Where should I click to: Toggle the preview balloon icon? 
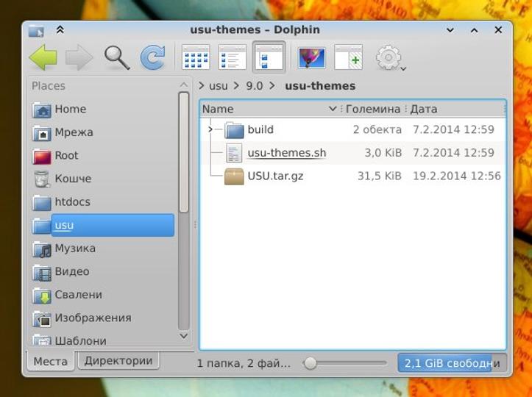coord(311,57)
